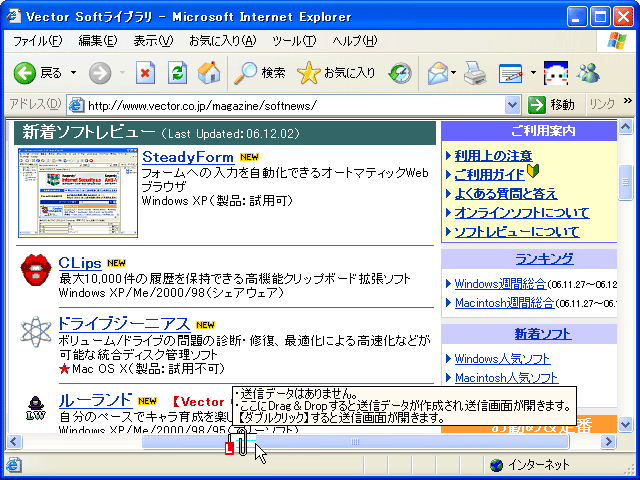
Task: Open the SteadyForm link
Action: (x=188, y=157)
